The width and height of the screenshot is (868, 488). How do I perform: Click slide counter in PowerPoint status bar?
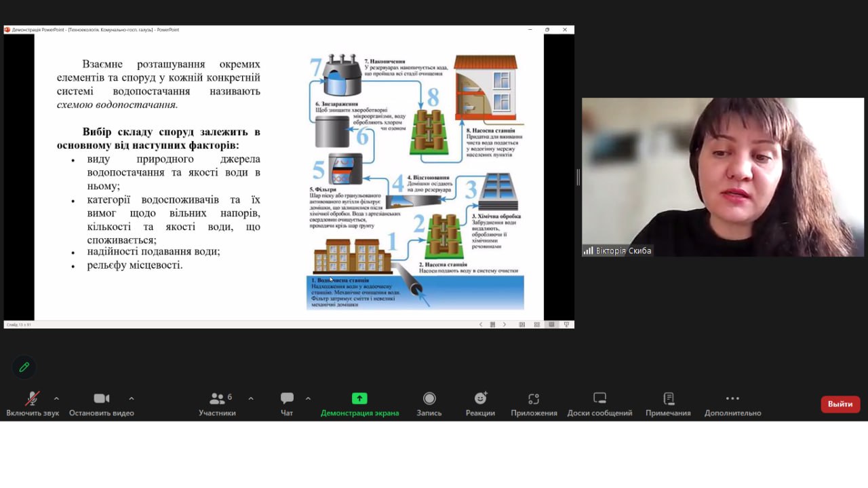pos(19,324)
